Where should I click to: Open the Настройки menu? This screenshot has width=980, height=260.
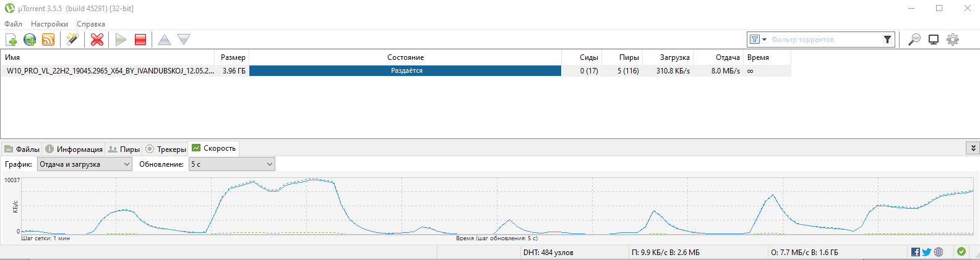(49, 24)
